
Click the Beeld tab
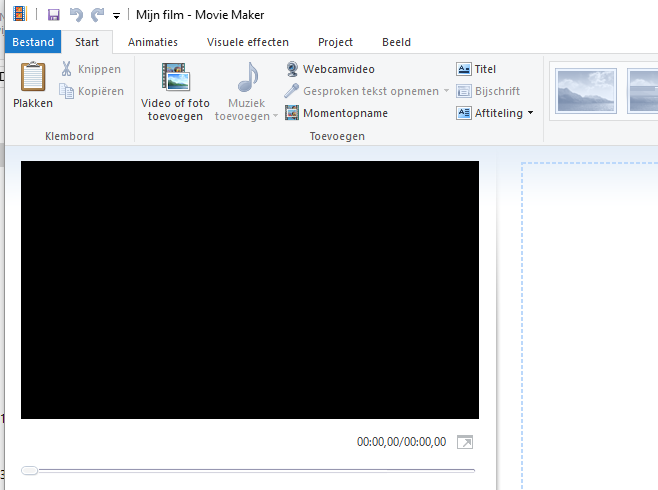pyautogui.click(x=396, y=42)
